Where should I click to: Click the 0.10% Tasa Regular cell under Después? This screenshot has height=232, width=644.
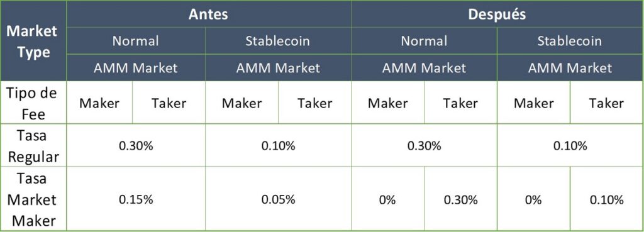tap(570, 145)
